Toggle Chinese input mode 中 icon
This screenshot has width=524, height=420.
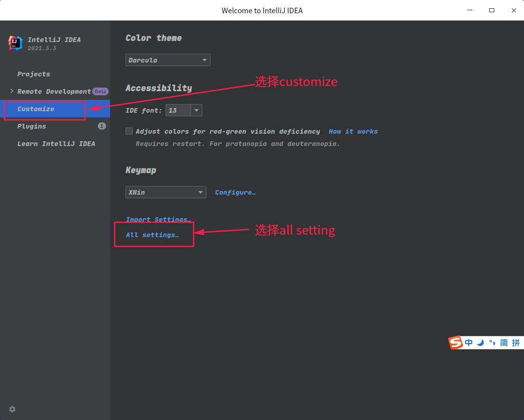click(x=469, y=343)
